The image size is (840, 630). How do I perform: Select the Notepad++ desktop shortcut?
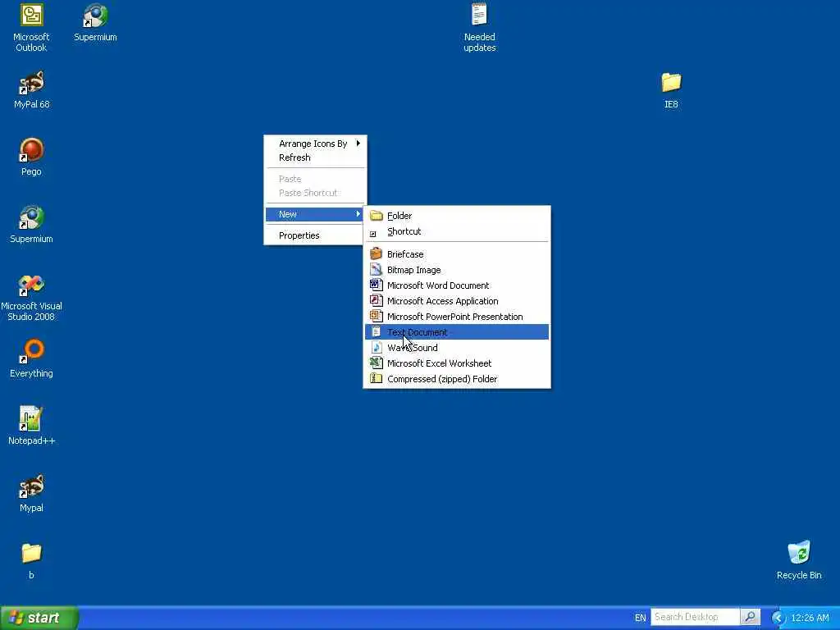click(x=32, y=427)
